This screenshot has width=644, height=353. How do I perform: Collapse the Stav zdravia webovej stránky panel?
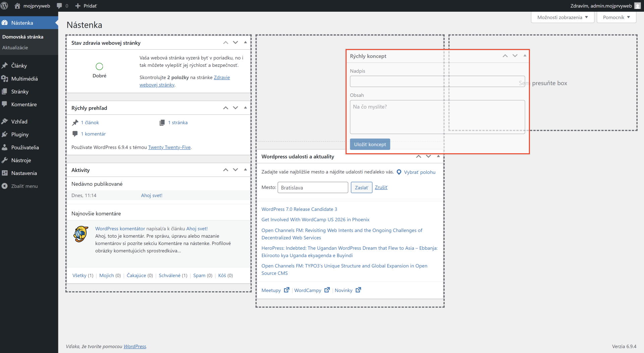coord(246,43)
